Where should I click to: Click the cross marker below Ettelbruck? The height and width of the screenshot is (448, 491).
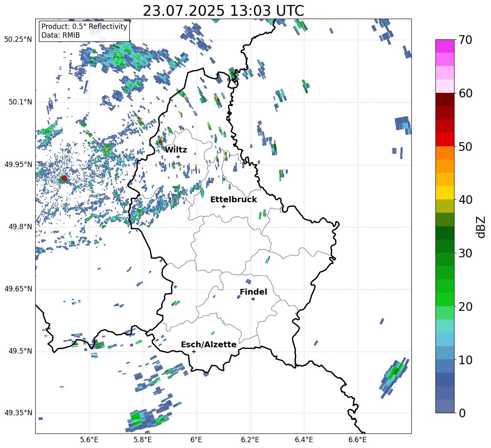tap(224, 206)
